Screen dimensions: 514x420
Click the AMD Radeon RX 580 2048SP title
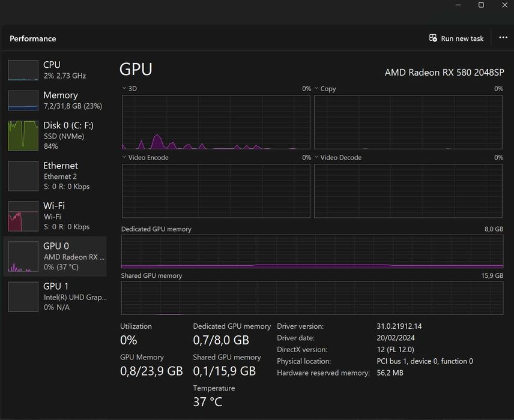point(444,72)
